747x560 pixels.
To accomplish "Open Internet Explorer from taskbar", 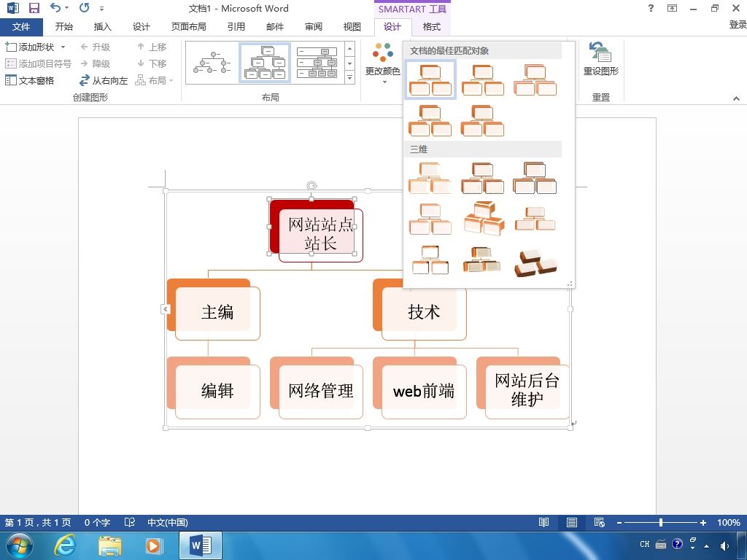I will (x=64, y=545).
